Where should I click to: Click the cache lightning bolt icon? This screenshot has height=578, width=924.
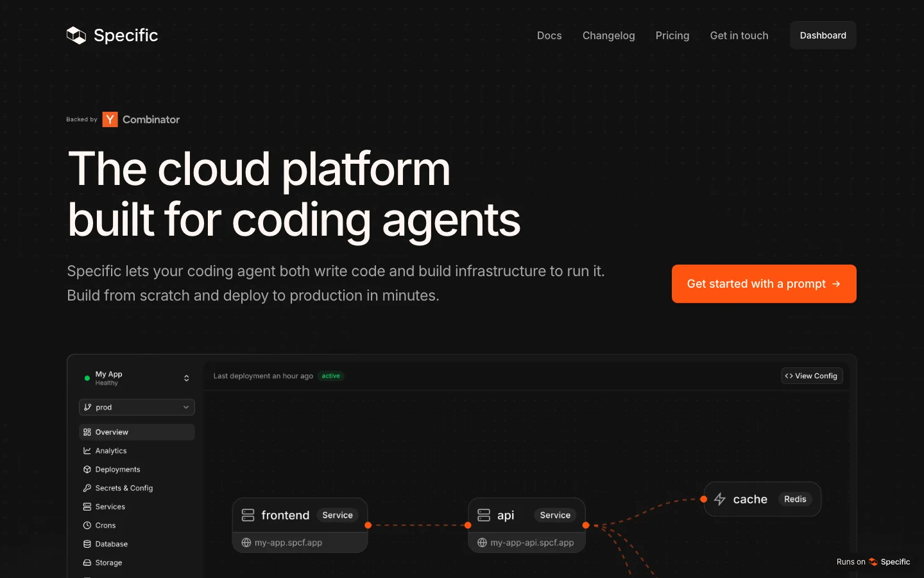tap(720, 499)
